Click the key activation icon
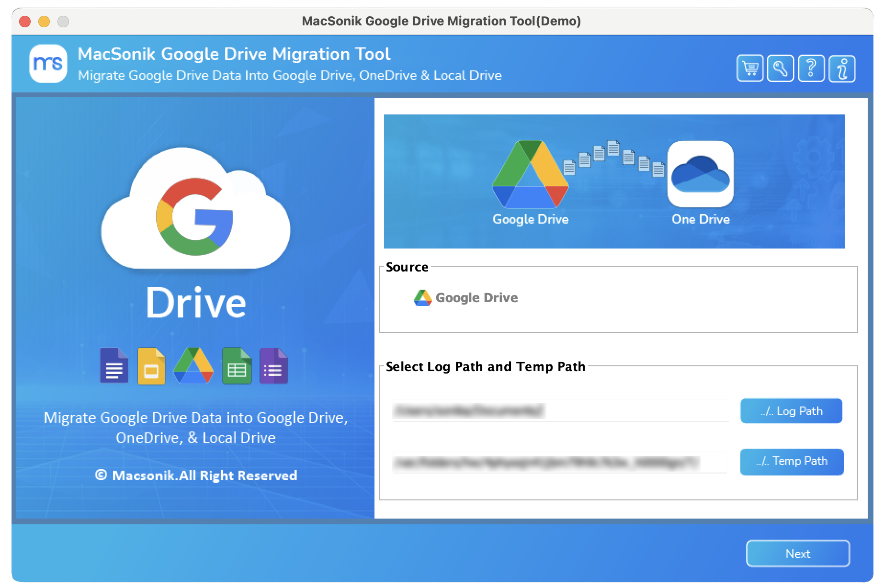This screenshot has width=884, height=588. (x=781, y=68)
